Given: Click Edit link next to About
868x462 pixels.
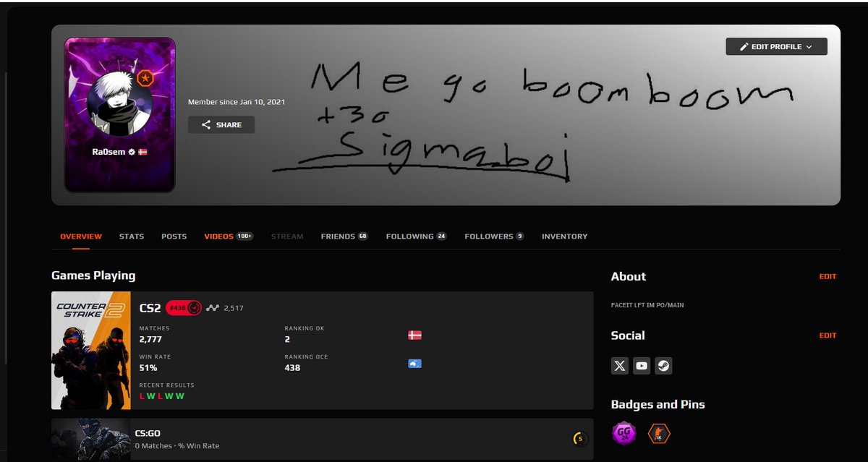Looking at the screenshot, I should pyautogui.click(x=827, y=276).
